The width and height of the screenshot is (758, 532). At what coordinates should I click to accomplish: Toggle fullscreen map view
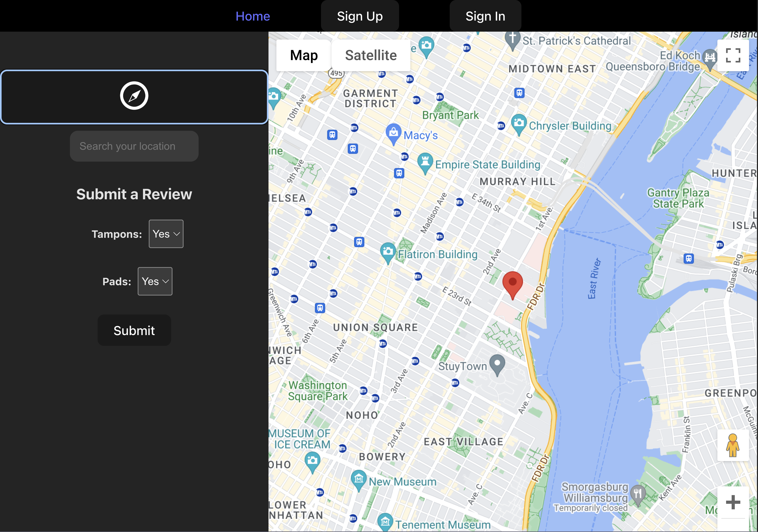point(733,55)
